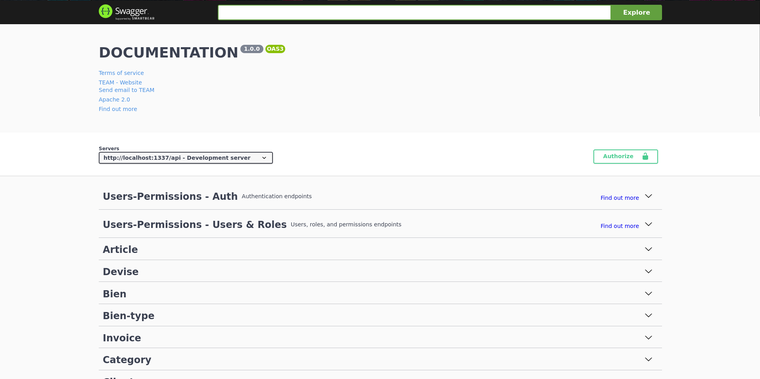Open TEAM - Website link
Screen dimensions: 760x379
[120, 82]
